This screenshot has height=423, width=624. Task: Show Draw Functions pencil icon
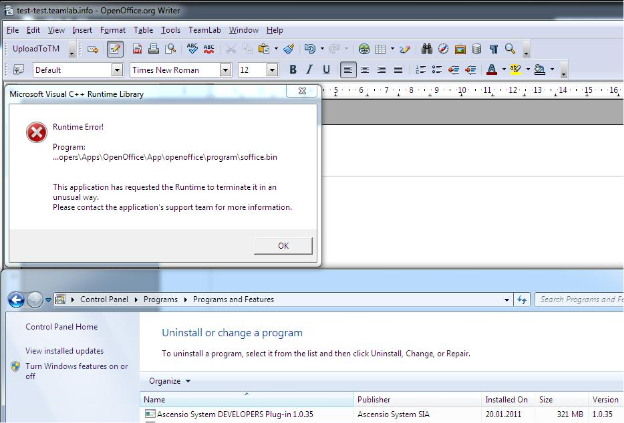(x=405, y=49)
